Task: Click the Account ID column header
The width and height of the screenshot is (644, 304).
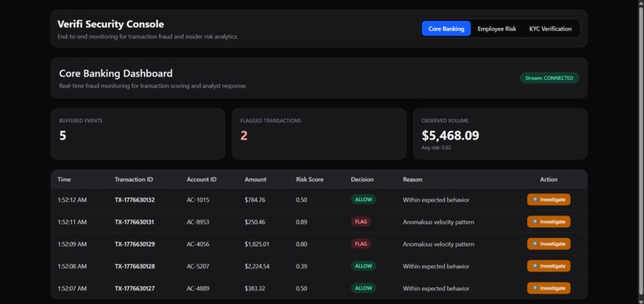Action: coord(201,180)
